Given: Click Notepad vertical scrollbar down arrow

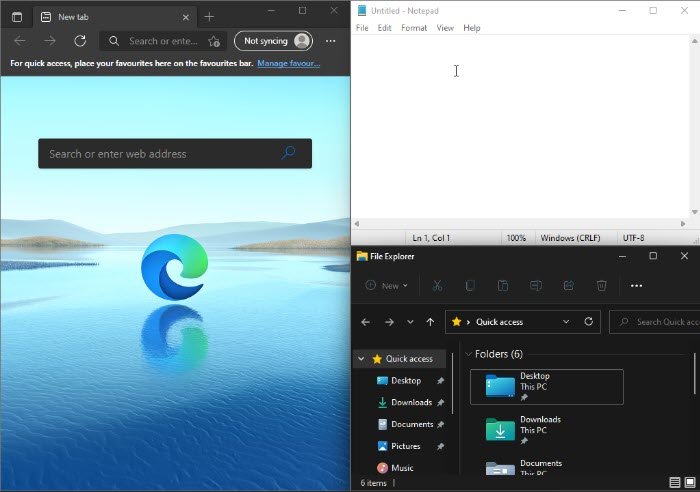Looking at the screenshot, I should 694,212.
